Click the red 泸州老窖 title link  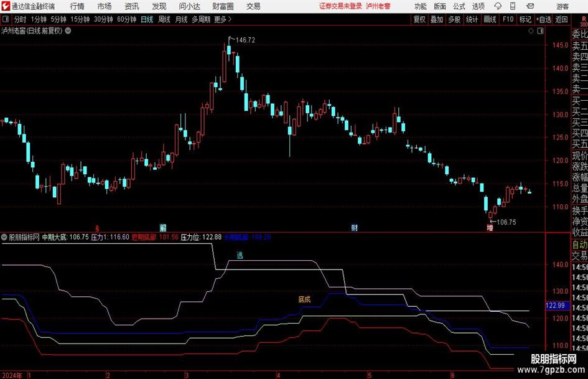(x=378, y=6)
